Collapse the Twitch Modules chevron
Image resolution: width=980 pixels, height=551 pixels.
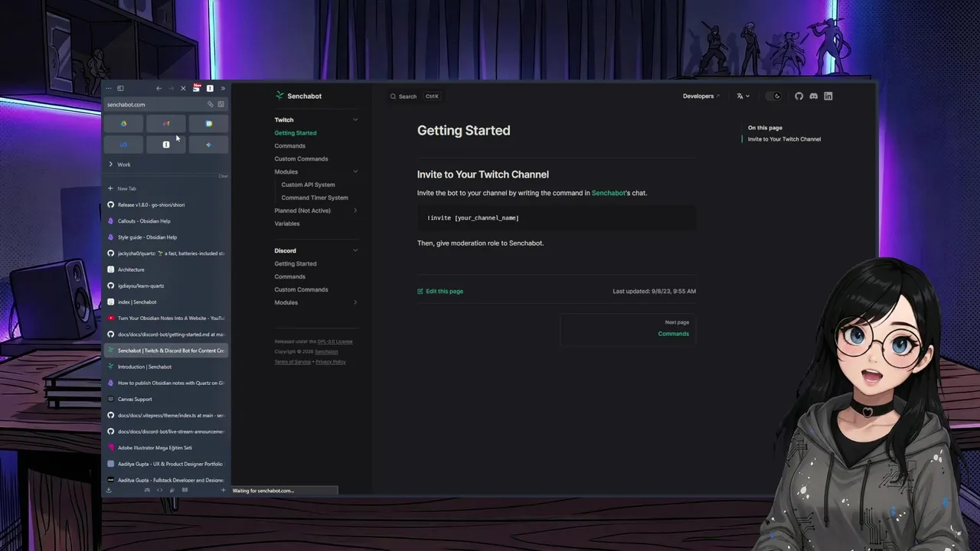click(355, 171)
